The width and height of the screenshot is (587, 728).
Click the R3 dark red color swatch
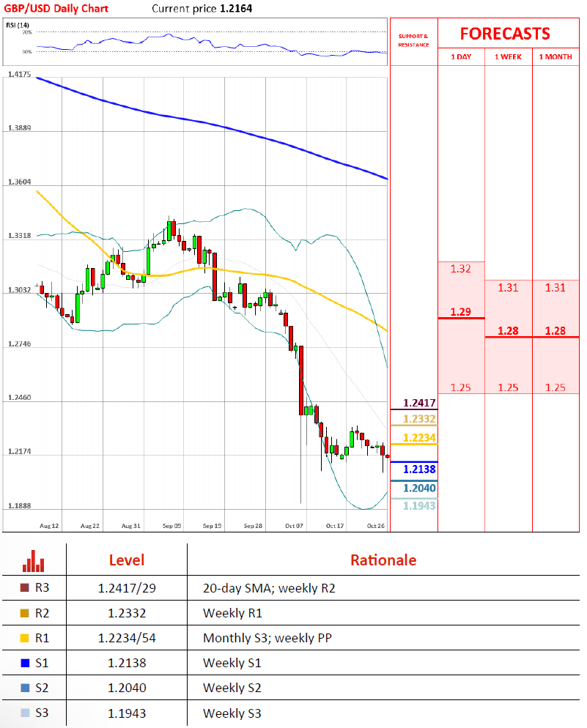[25, 587]
